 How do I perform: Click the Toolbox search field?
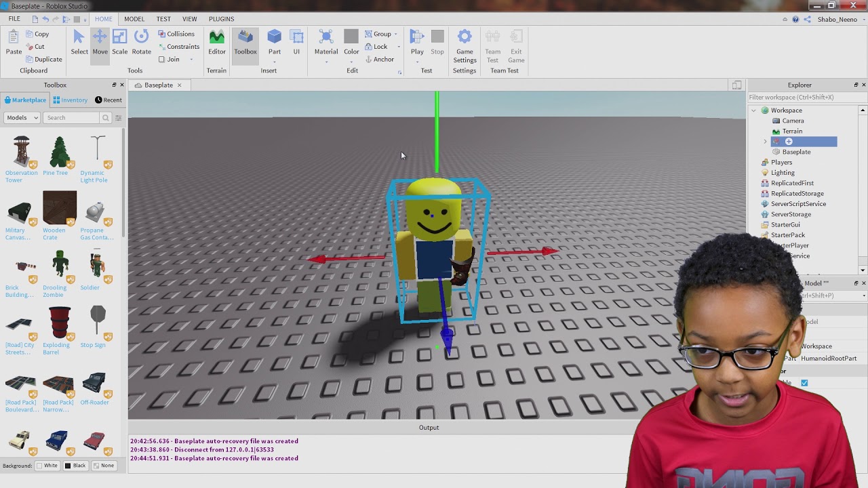73,118
